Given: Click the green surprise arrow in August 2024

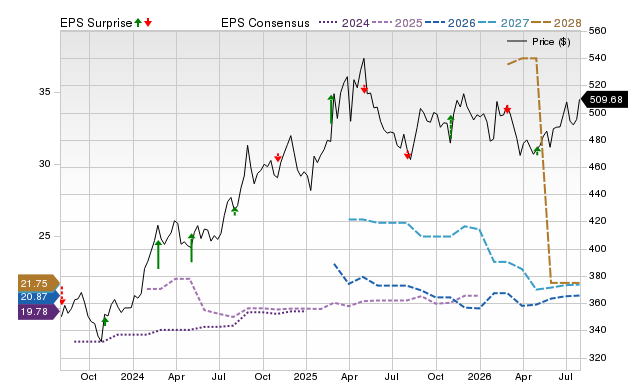Looking at the screenshot, I should [235, 211].
